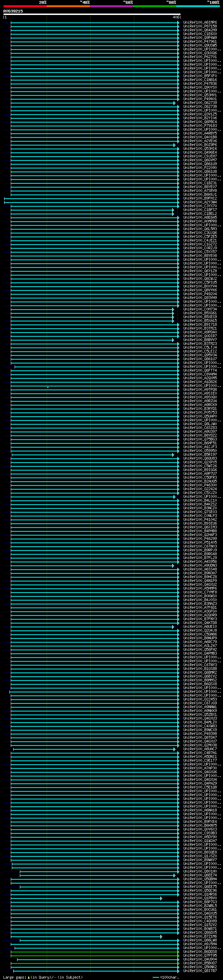The height and width of the screenshot is (980, 223).
Task: Open the UniRef100_Q8ITB7 hit label
Action: (200, 971)
